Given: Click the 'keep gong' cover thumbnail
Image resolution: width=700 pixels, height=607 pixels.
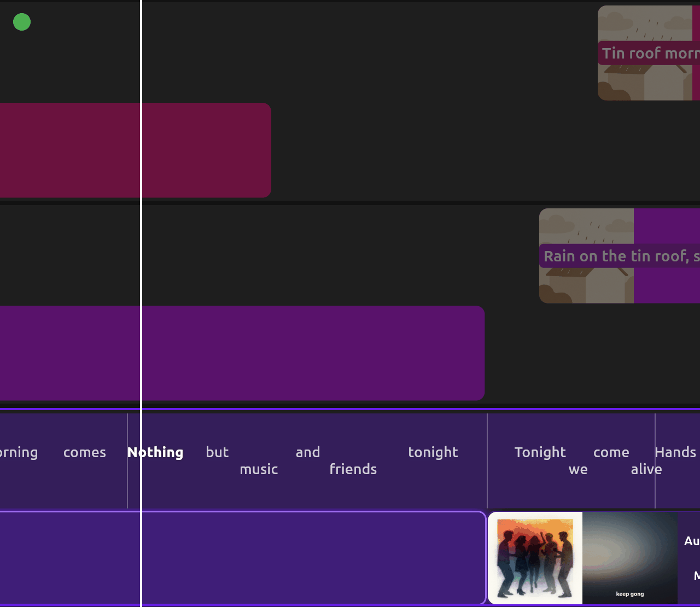Looking at the screenshot, I should [630, 558].
